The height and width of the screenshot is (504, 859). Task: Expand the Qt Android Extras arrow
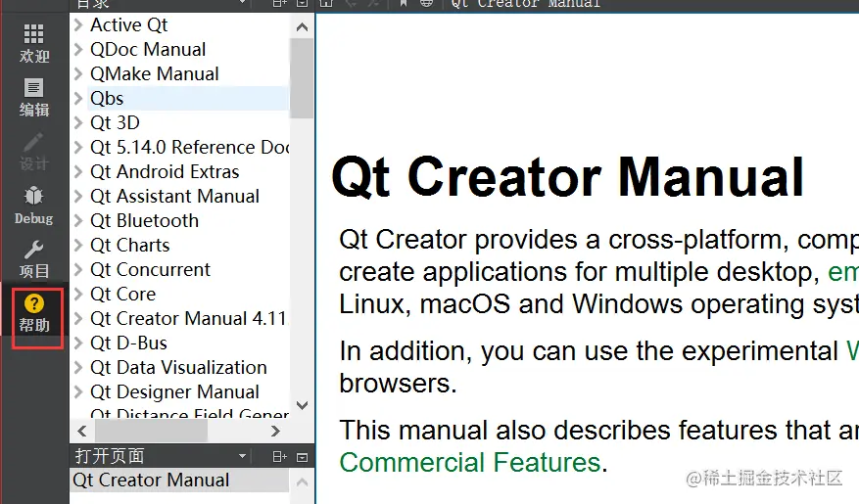click(x=78, y=172)
